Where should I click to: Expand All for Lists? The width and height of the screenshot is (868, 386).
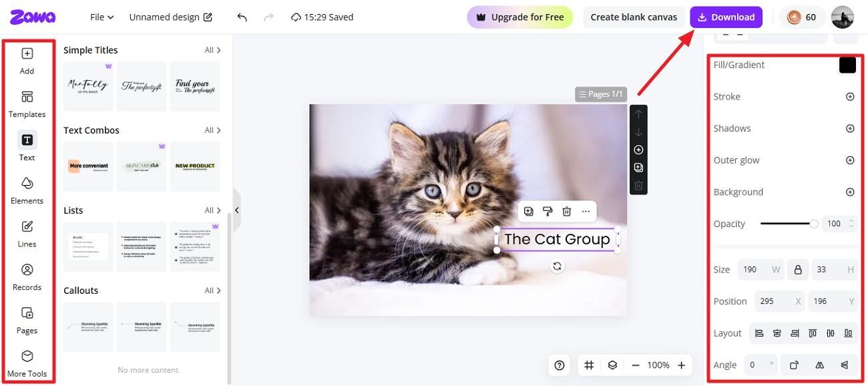pos(212,210)
